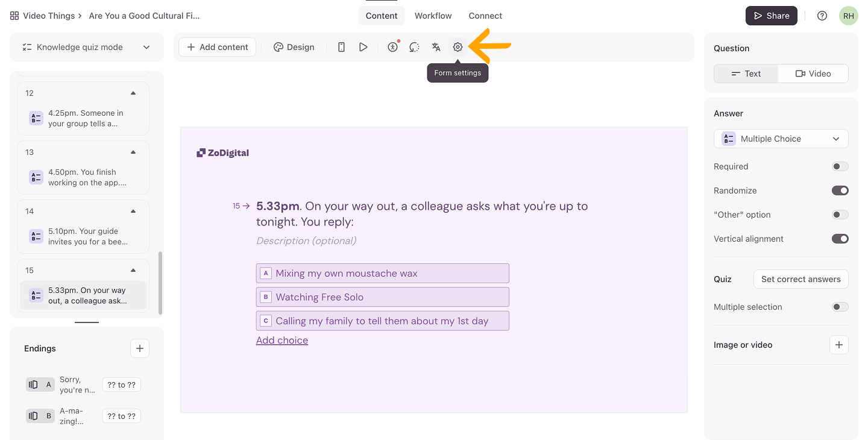868x440 pixels.
Task: Click Set correct answers button
Action: [x=800, y=279]
